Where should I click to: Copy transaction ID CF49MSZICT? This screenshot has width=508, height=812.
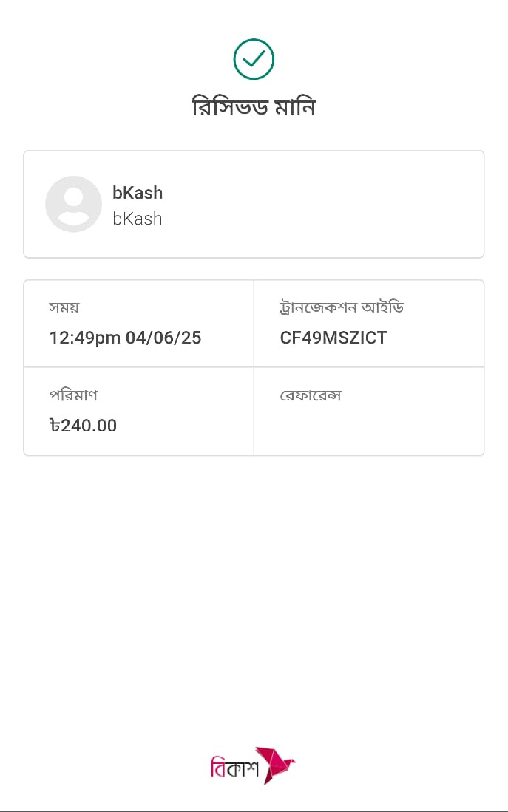(333, 338)
